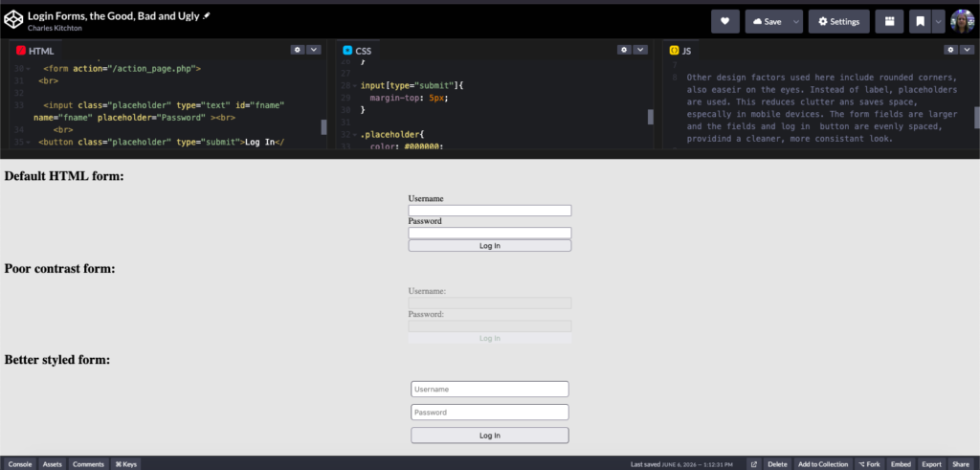
Task: Open the Embed options
Action: [902, 464]
